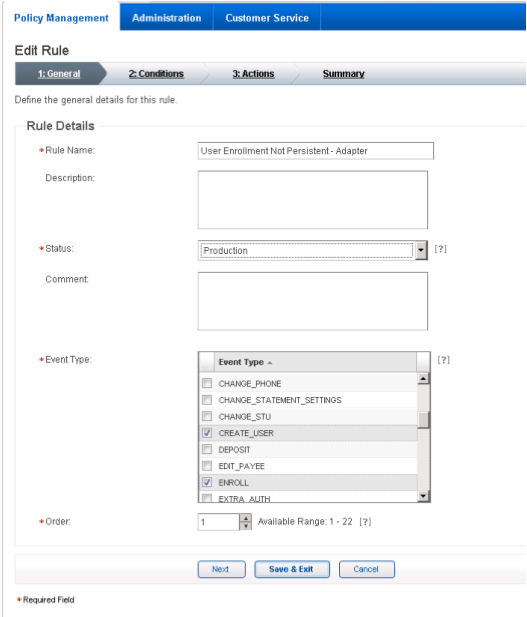Open the Status dropdown arrow
Screen dimensions: 527x617
[421, 250]
